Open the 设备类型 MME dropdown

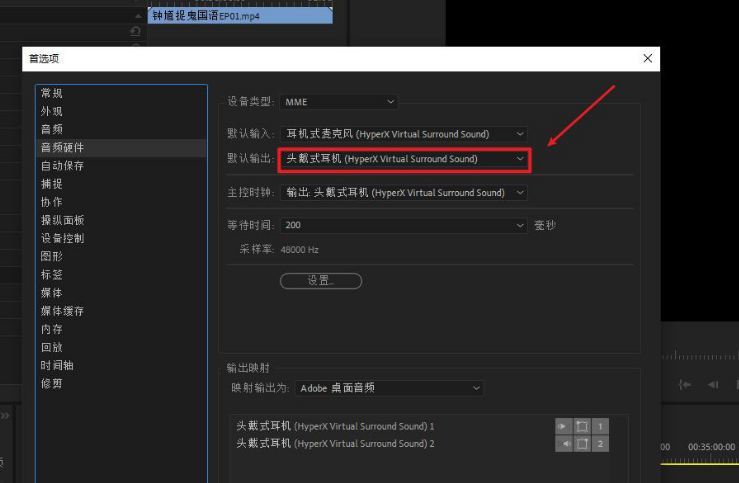tap(339, 102)
